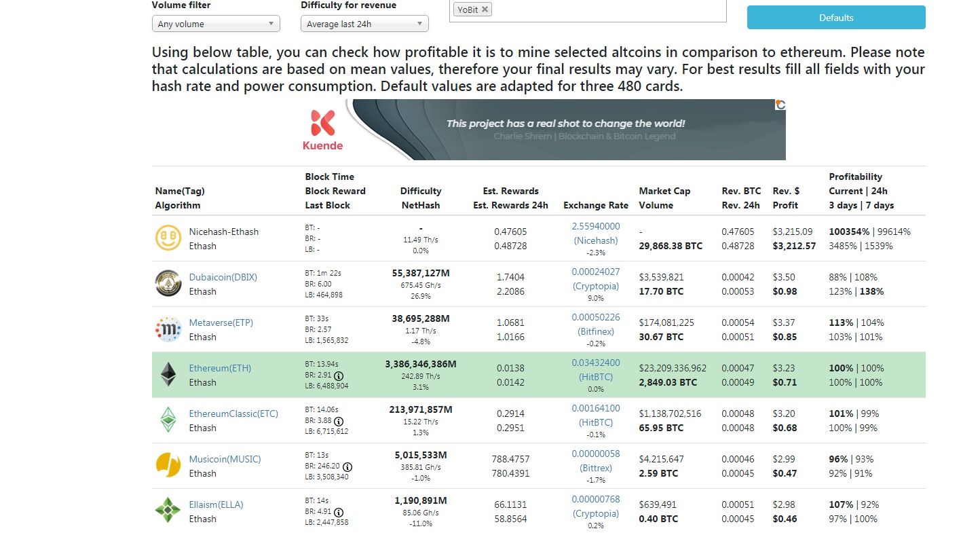Click Dubaicoin market cap $3,539,821
980x533 pixels.
pyautogui.click(x=661, y=277)
